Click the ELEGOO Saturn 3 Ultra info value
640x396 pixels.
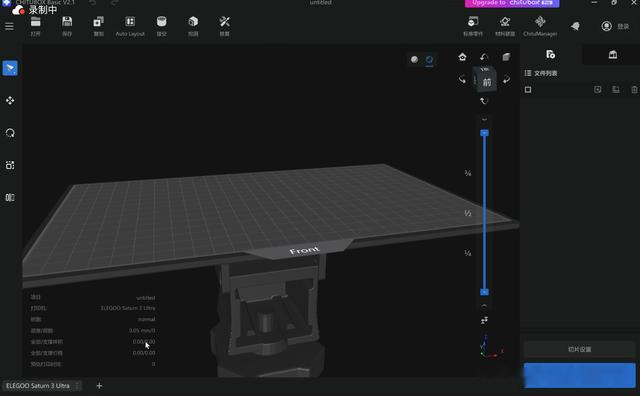[x=128, y=308]
